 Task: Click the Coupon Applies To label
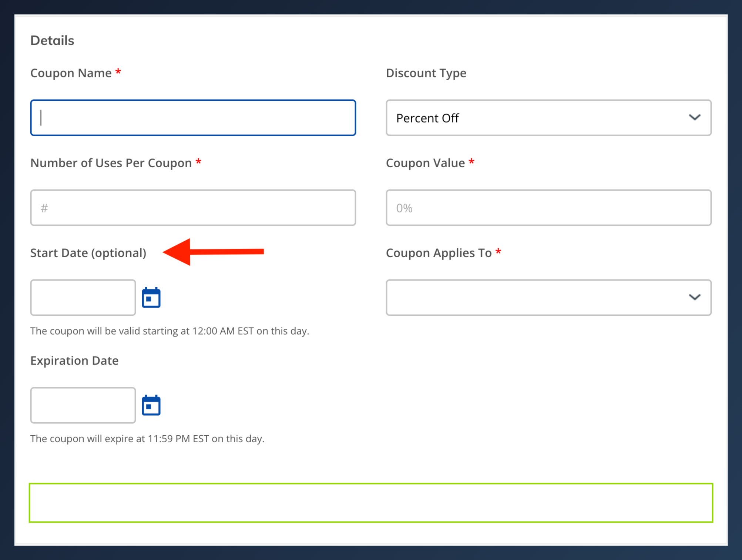[439, 253]
